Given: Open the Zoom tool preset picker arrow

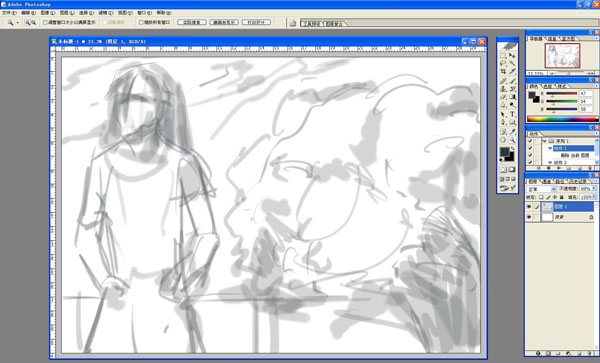Looking at the screenshot, I should point(18,23).
